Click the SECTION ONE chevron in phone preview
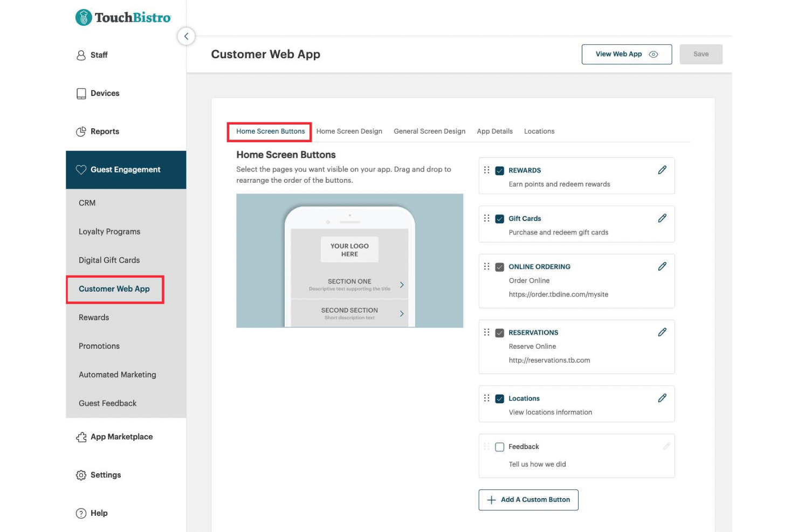Viewport: 798px width, 532px height. (402, 285)
